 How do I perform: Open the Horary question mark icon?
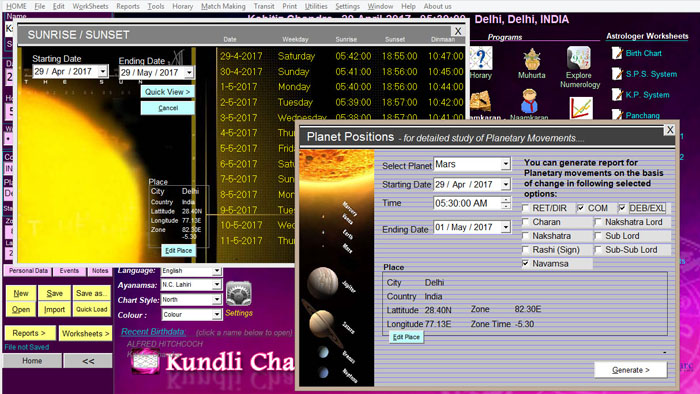(480, 58)
